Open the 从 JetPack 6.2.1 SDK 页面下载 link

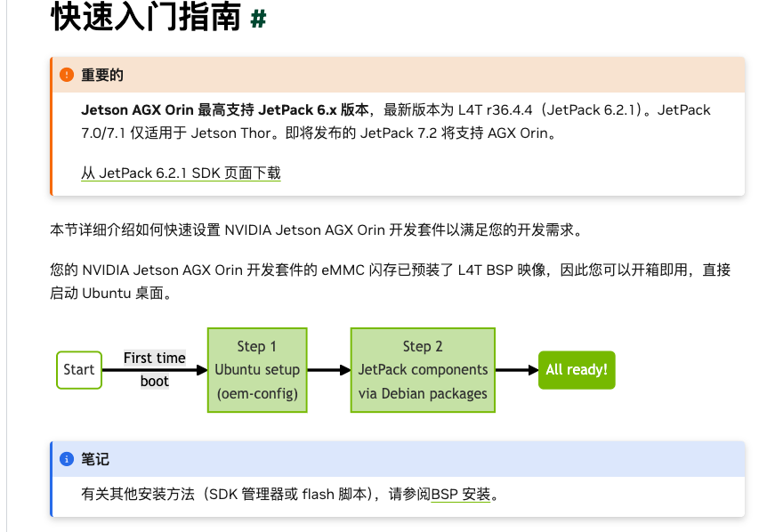pos(181,173)
